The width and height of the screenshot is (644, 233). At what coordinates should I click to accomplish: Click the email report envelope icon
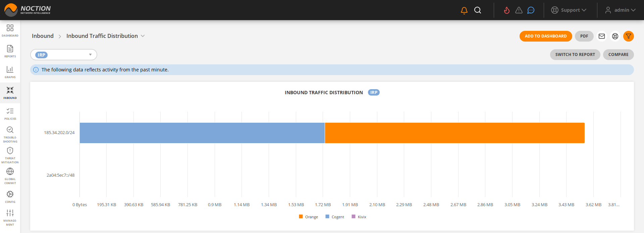pos(602,36)
